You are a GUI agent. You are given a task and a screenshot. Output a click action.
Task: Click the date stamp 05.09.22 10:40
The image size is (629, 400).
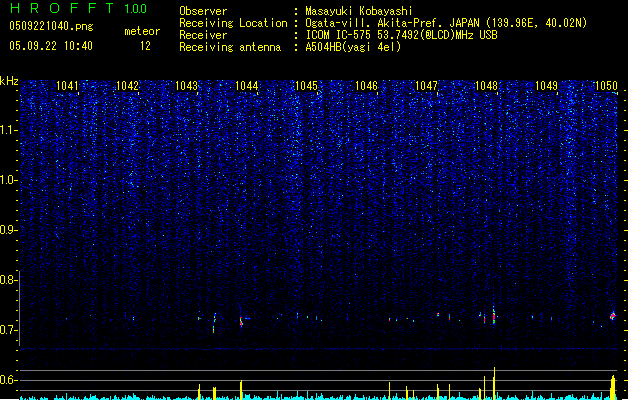51,46
